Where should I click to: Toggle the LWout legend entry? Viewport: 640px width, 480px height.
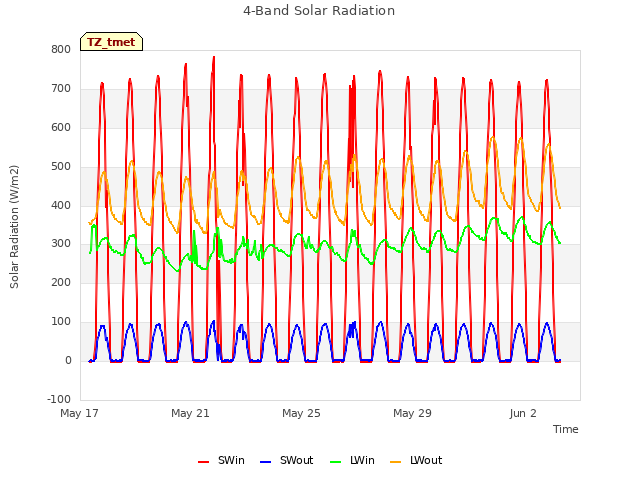click(x=416, y=461)
